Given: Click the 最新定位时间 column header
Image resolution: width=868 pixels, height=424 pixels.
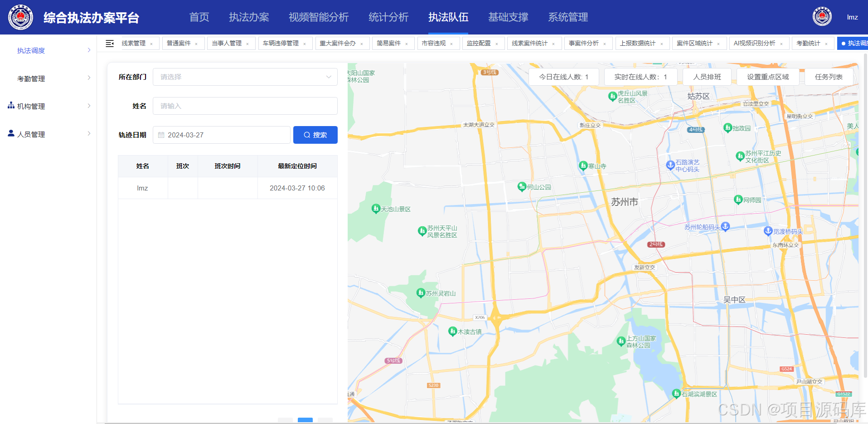Looking at the screenshot, I should [297, 166].
